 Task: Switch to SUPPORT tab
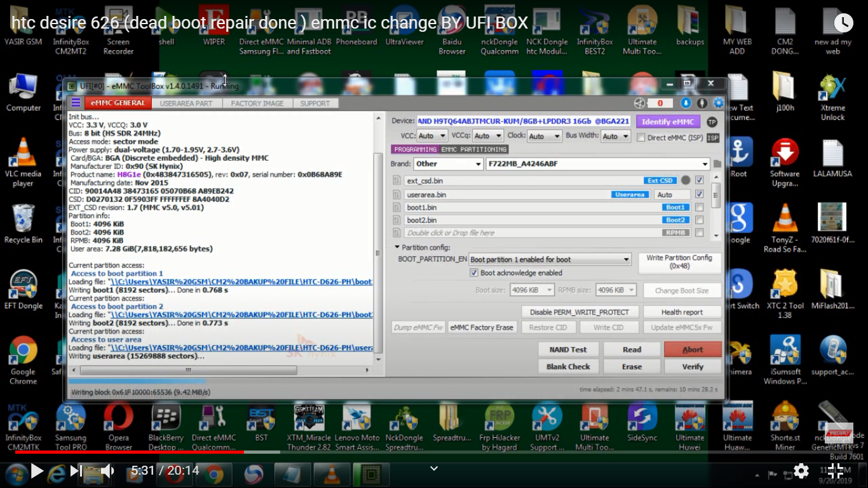pyautogui.click(x=315, y=103)
